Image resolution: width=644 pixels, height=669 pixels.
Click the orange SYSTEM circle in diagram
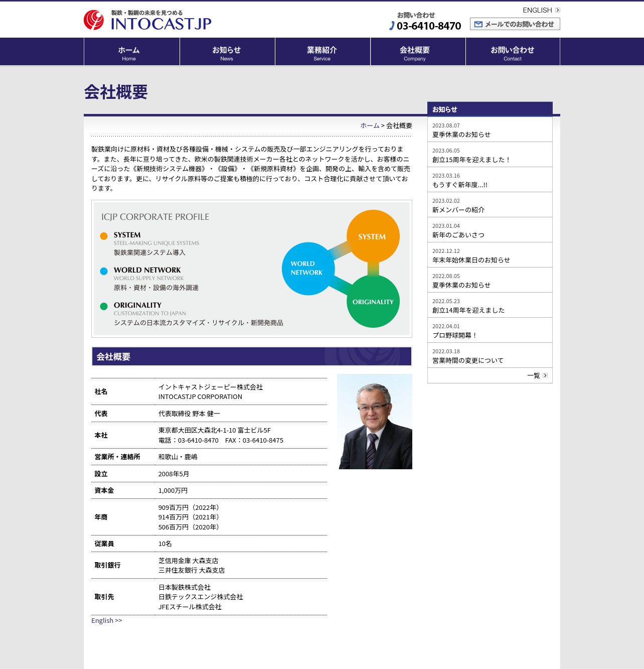coord(373,236)
